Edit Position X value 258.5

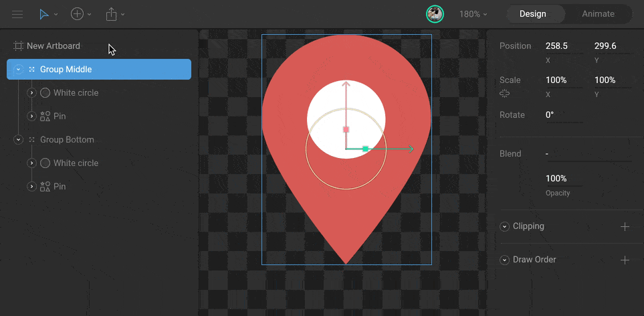(564, 46)
